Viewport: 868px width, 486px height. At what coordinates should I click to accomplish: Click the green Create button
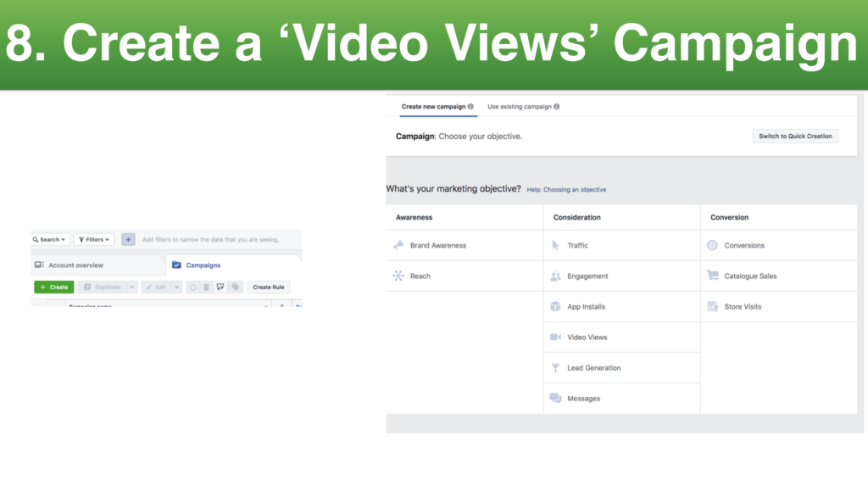53,287
